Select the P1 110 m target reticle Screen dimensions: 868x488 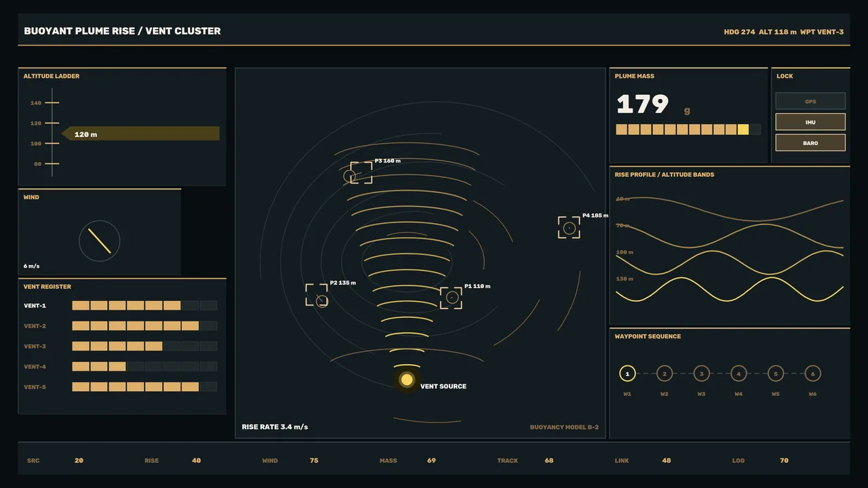coord(451,298)
